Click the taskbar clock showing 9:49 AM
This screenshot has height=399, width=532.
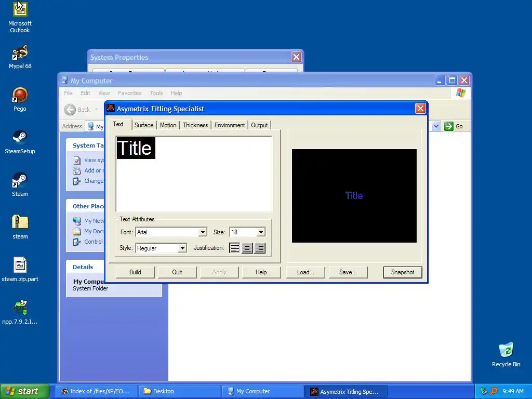(x=513, y=391)
